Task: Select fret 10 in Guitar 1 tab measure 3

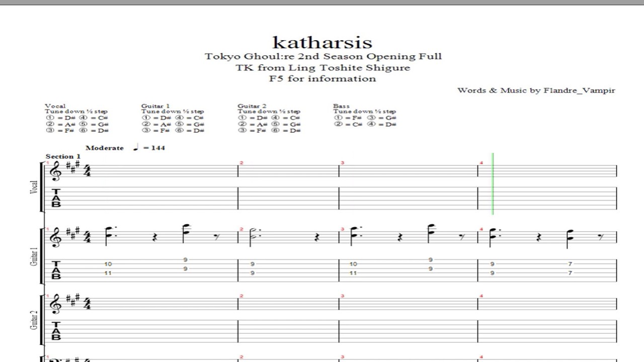Action: tap(353, 264)
